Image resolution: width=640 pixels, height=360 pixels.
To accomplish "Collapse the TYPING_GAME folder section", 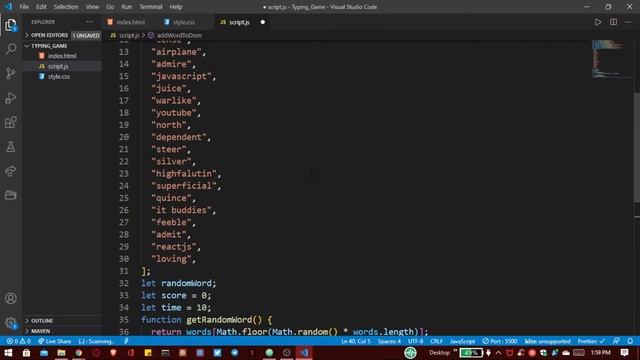I will pos(49,46).
